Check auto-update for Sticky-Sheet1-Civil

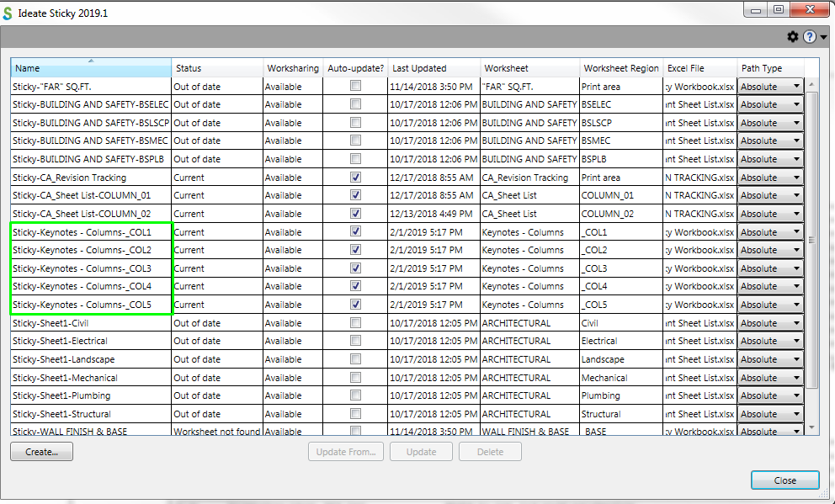(355, 322)
